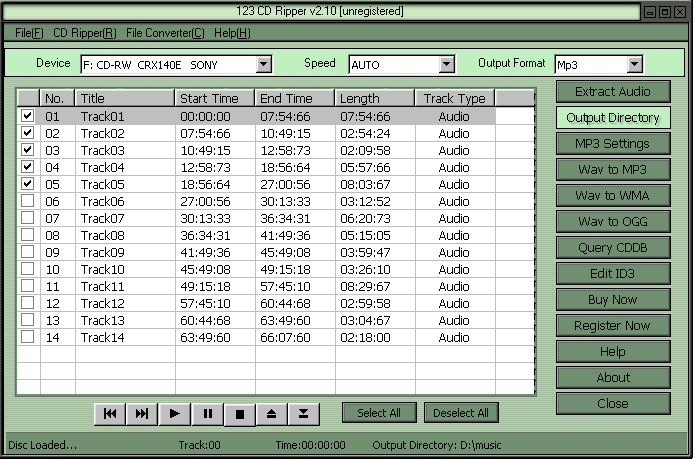Click the No. column header
Viewport: 695px width, 460px height.
pyautogui.click(x=58, y=98)
